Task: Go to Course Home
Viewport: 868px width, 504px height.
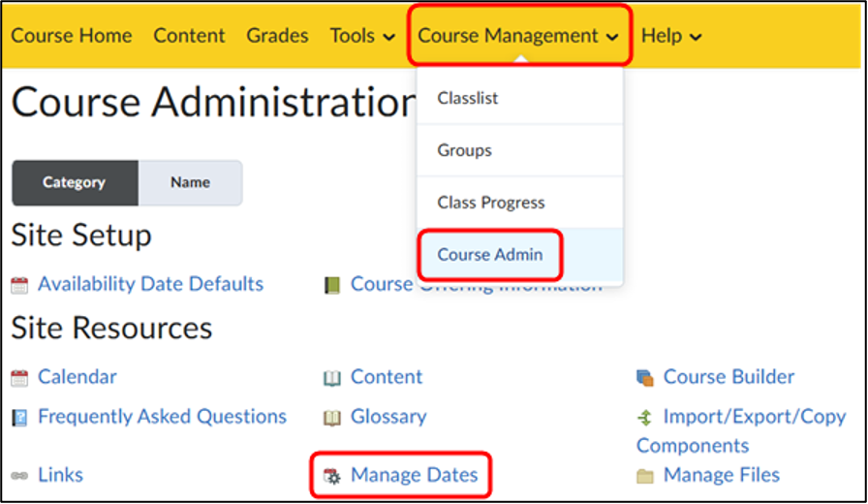Action: coord(72,36)
